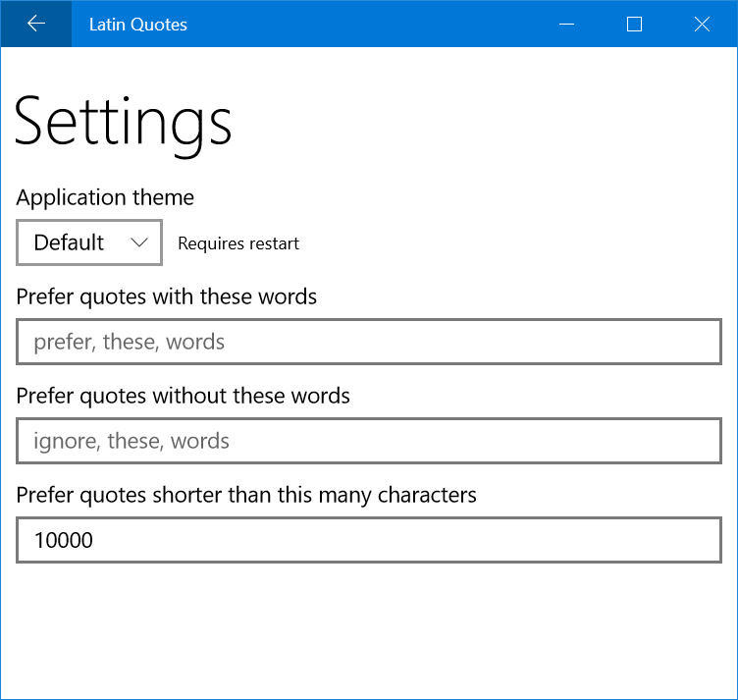Viewport: 738px width, 700px height.
Task: Click 'Prefer quotes shorter than' label
Action: pos(246,495)
